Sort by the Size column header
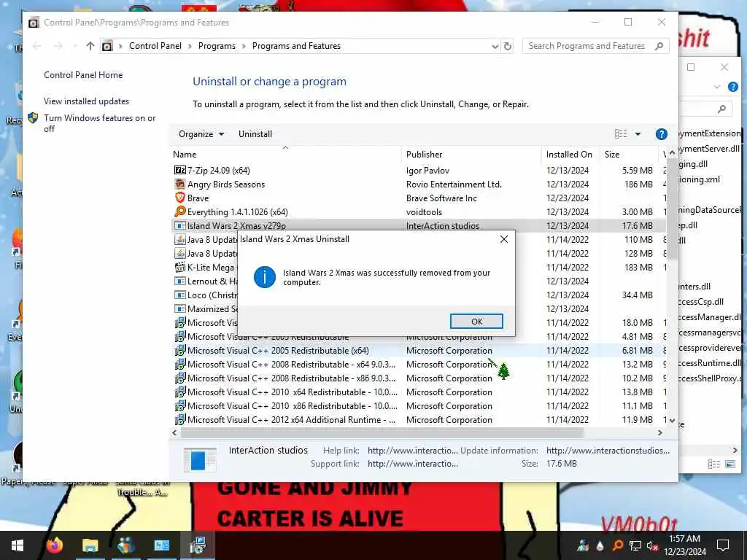747x560 pixels. pyautogui.click(x=629, y=155)
